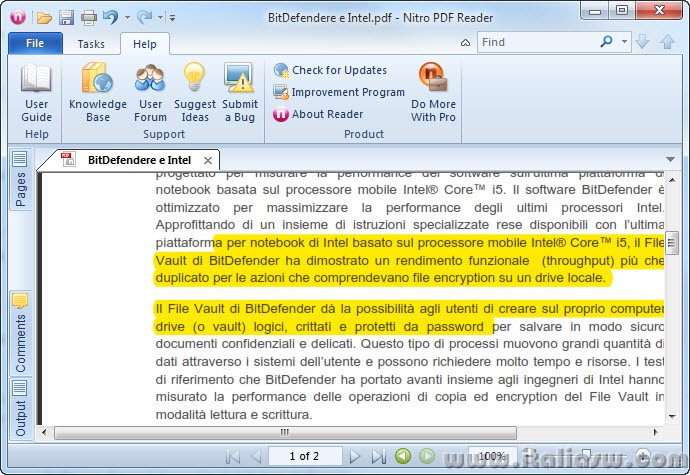The width and height of the screenshot is (690, 475).
Task: Click Suggest Ideas lightbulb
Action: [195, 93]
